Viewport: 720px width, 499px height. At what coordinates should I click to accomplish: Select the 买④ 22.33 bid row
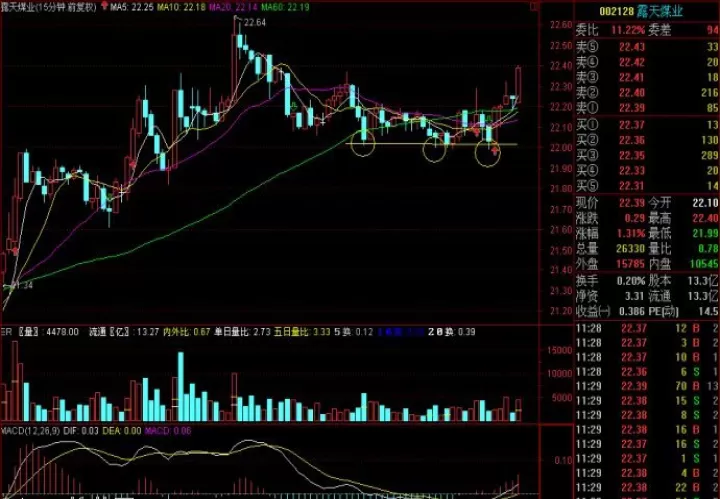coord(647,171)
